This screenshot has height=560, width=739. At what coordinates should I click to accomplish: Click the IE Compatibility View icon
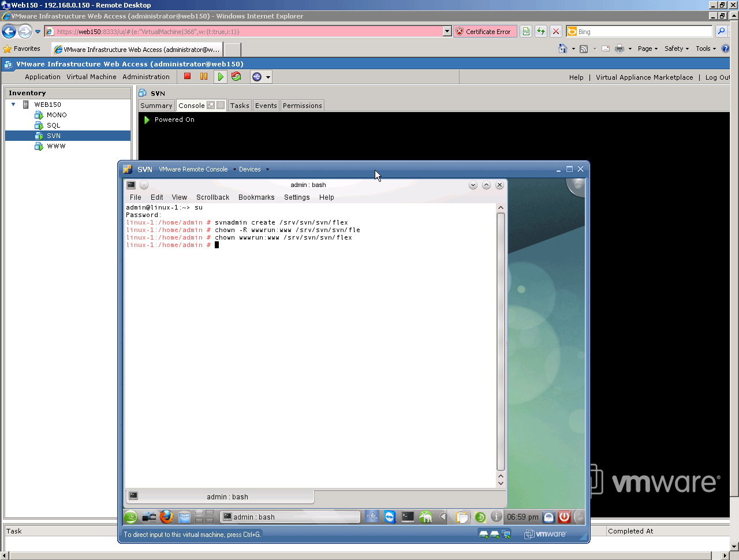[526, 32]
